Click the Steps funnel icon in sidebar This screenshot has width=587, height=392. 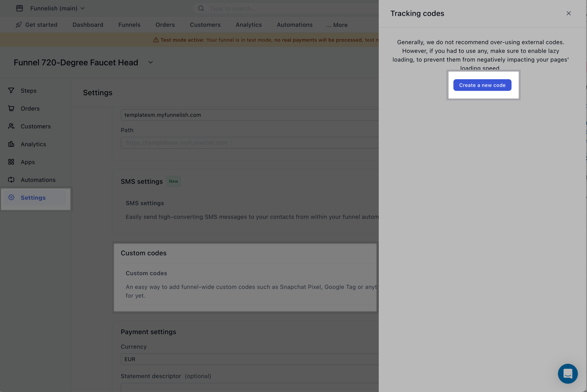[11, 90]
